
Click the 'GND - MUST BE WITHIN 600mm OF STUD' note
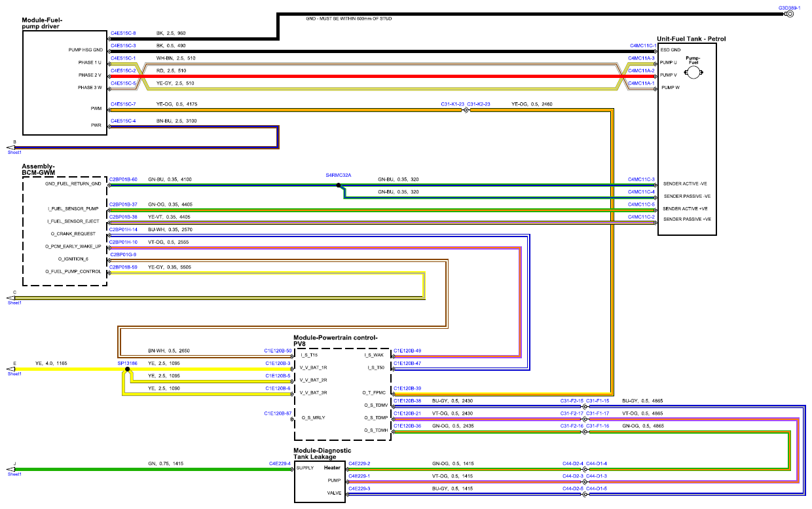(x=349, y=18)
